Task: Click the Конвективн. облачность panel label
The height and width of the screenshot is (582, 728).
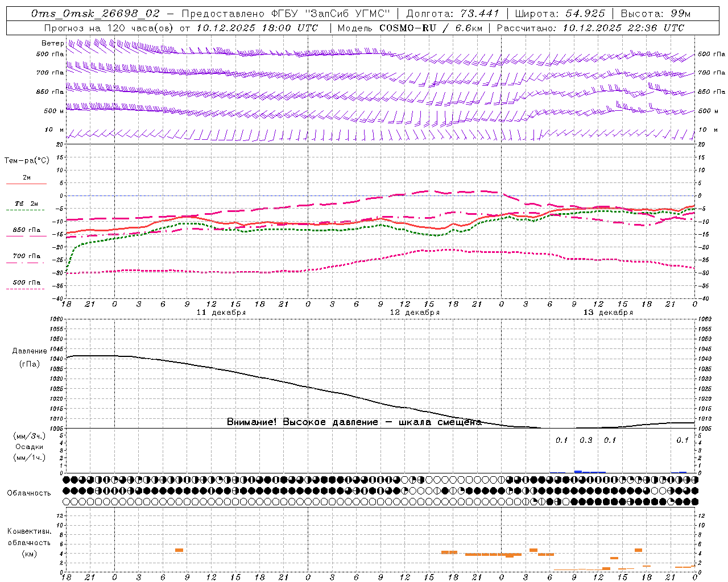Action: pos(29,537)
